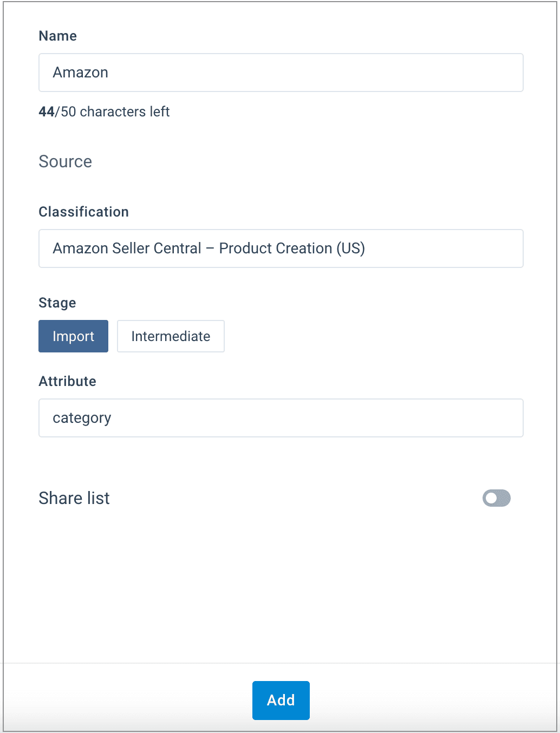560x733 pixels.
Task: Activate the blue Import option
Action: tap(73, 336)
